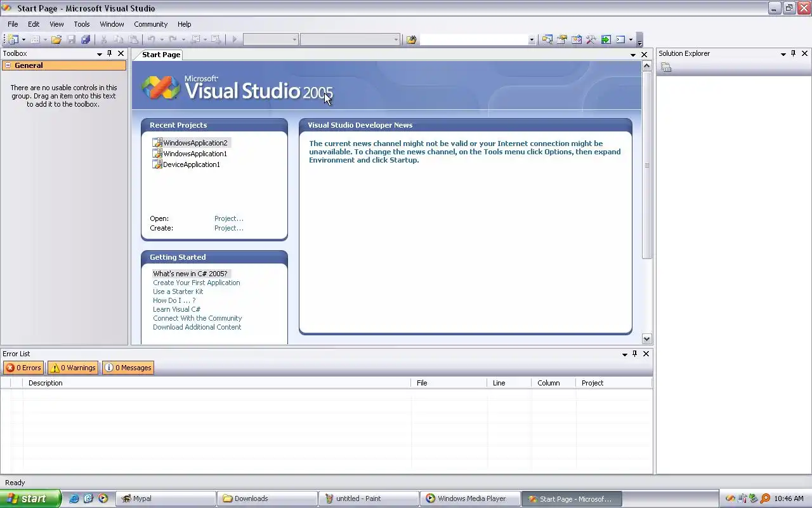Click the Description column header in Error List
Screen dimensions: 812x508
tap(216, 383)
